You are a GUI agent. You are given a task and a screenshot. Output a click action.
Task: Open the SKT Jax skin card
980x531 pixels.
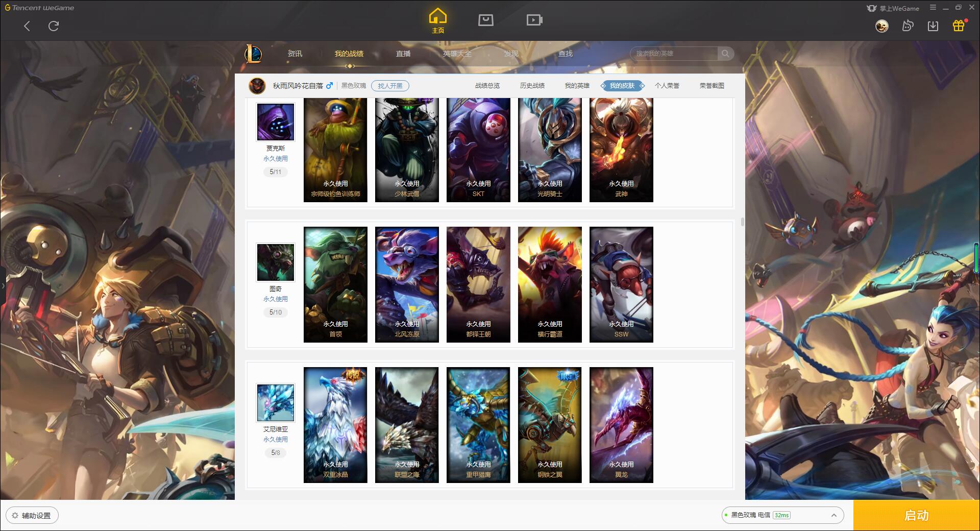pyautogui.click(x=478, y=150)
